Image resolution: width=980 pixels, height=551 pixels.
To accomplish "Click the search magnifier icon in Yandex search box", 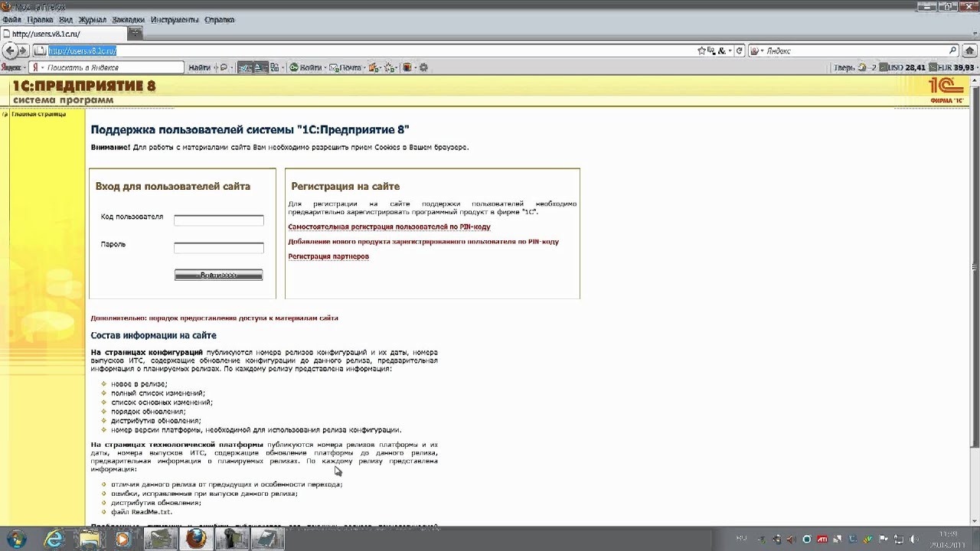I will [953, 51].
